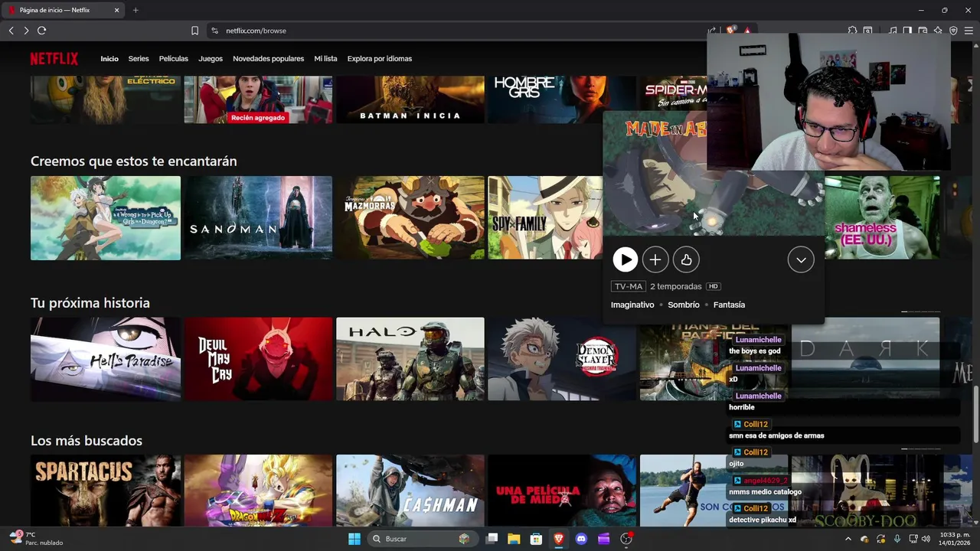Toggle the browser sidebar panel icon

[x=907, y=31]
